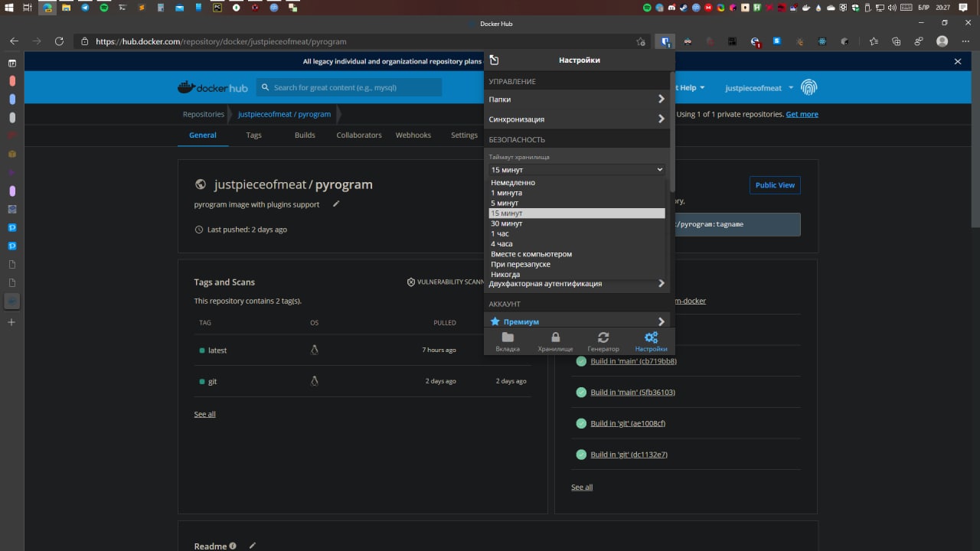The image size is (980, 551).
Task: Switch to the Генератор tab
Action: click(603, 341)
